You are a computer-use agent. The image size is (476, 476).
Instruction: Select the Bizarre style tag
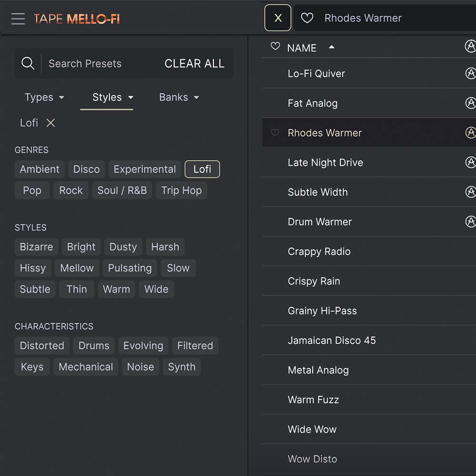[37, 247]
